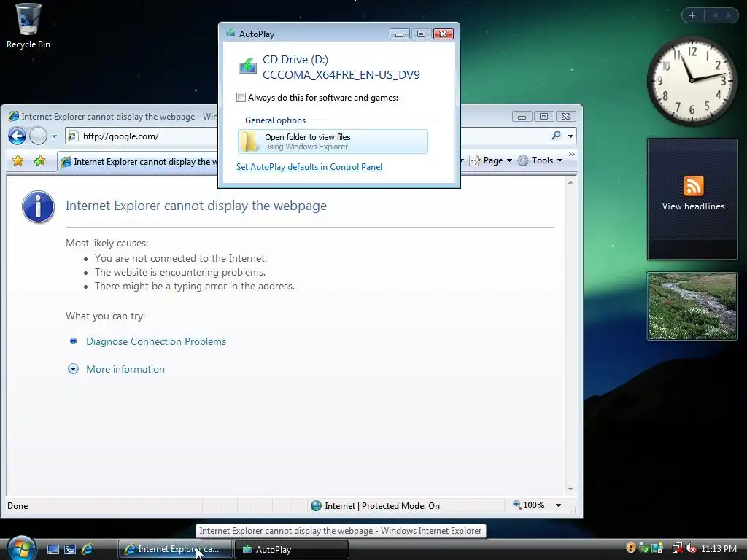Click the computer monitor tray icon
747x560 pixels.
tap(657, 548)
